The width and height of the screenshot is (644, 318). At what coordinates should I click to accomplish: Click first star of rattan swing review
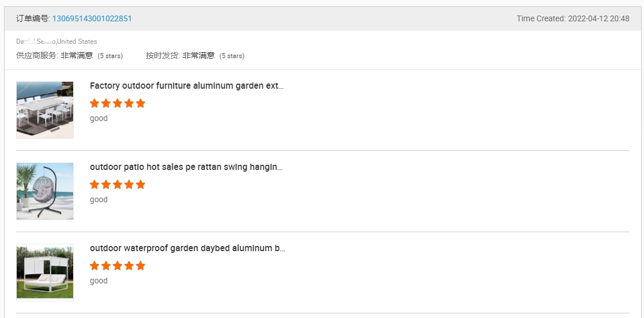click(94, 184)
